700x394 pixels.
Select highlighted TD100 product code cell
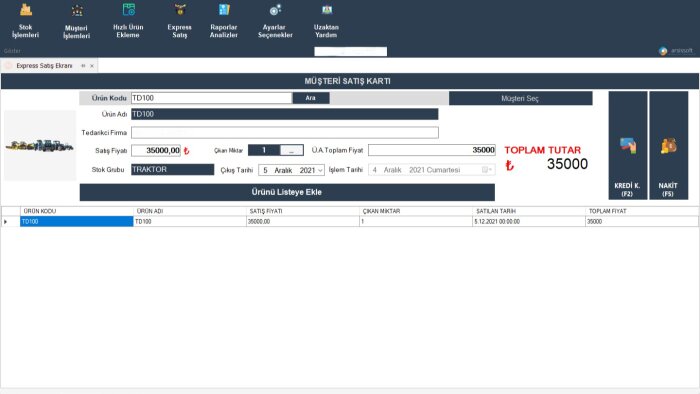[77, 222]
